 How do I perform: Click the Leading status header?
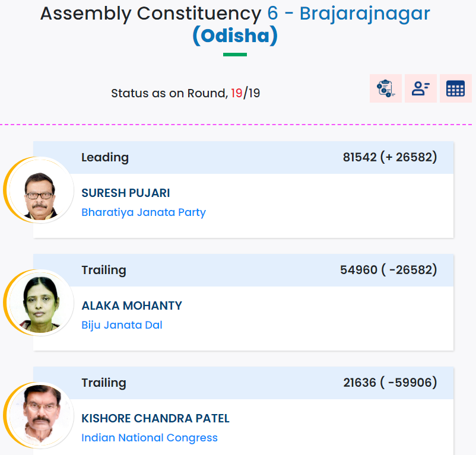point(105,157)
